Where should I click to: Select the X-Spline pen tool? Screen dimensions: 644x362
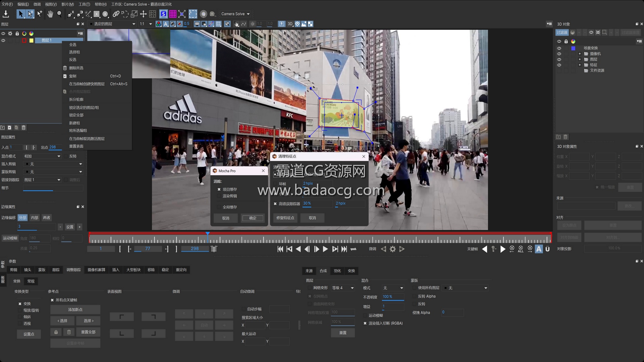click(x=71, y=14)
